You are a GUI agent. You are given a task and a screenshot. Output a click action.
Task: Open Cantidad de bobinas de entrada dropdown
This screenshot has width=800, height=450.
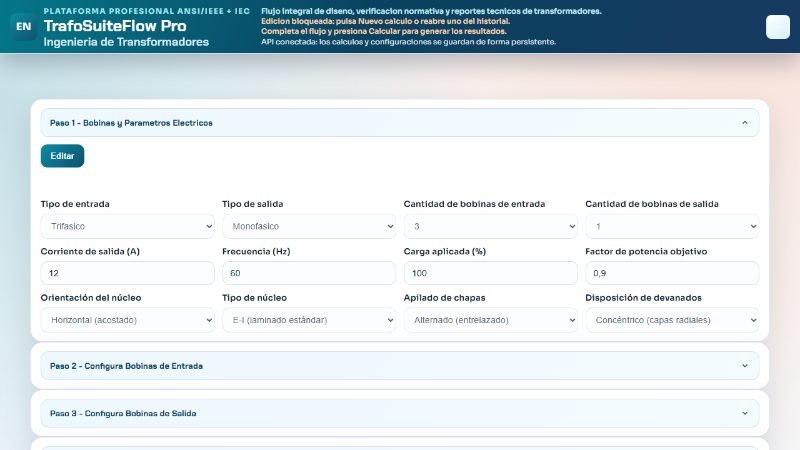[x=490, y=226]
